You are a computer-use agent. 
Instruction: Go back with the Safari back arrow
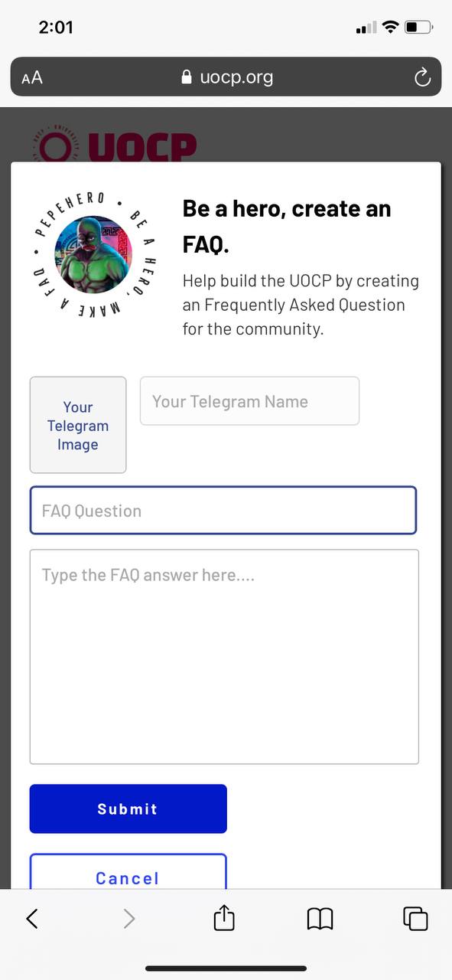(32, 918)
